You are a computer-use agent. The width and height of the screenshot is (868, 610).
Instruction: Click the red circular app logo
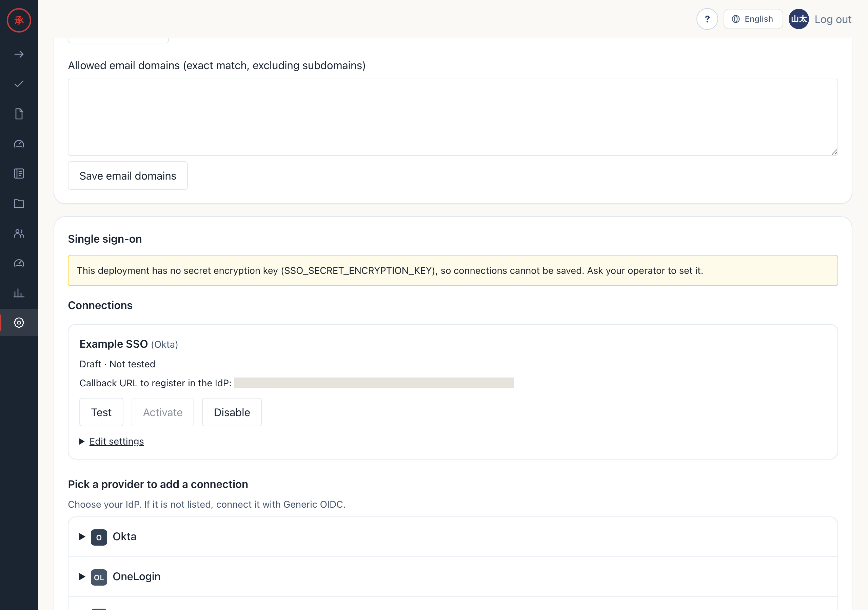tap(19, 20)
